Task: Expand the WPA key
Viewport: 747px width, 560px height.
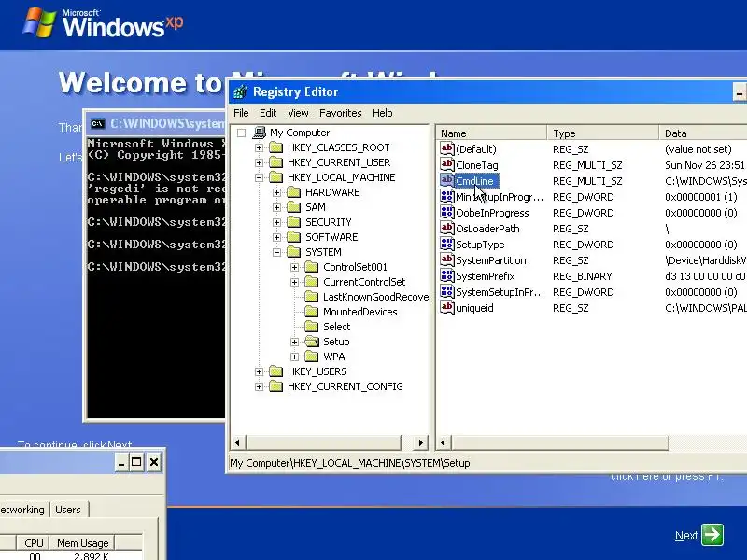Action: [294, 357]
